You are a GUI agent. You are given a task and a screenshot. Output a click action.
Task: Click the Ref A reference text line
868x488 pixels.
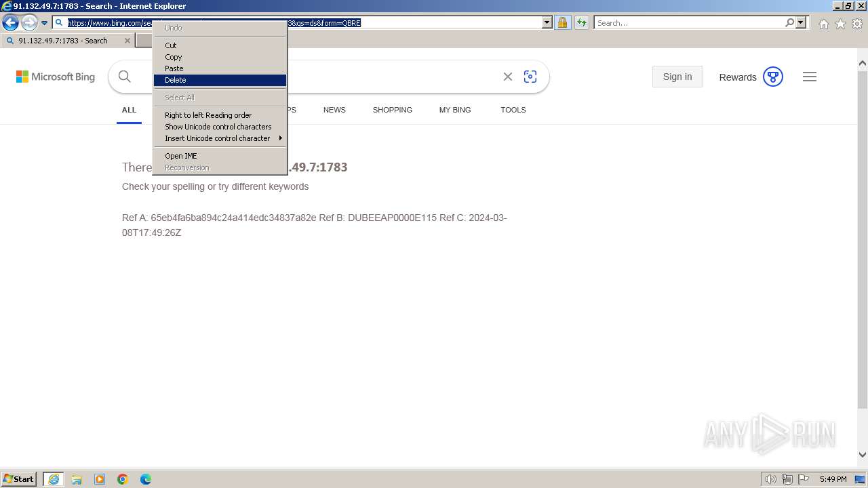(x=315, y=225)
